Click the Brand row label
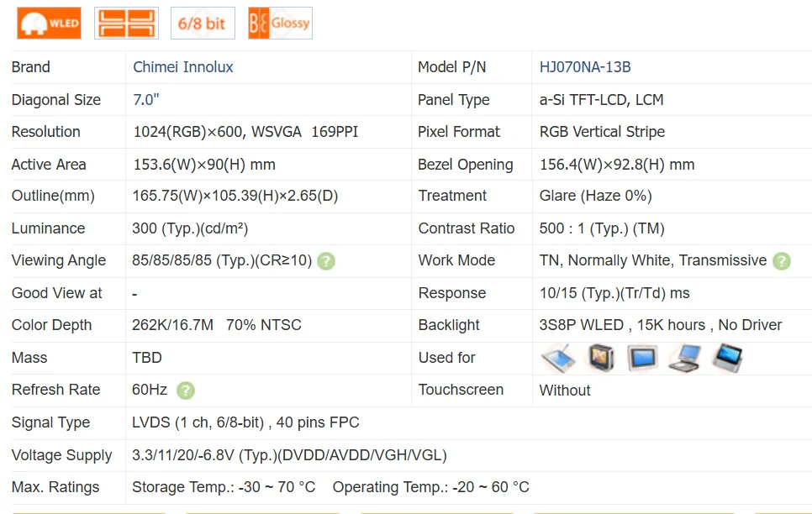This screenshot has width=812, height=514. pyautogui.click(x=31, y=67)
